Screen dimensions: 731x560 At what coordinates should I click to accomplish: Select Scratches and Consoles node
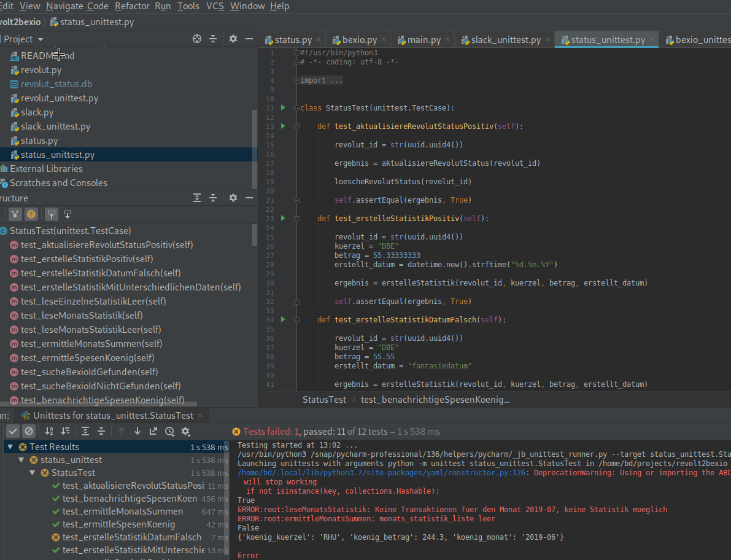[x=58, y=183]
